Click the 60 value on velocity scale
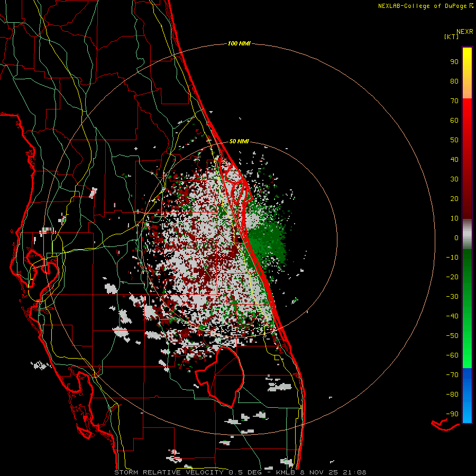 pos(454,121)
